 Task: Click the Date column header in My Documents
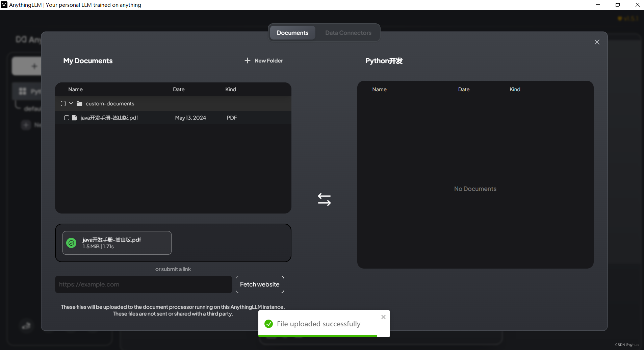tap(179, 90)
